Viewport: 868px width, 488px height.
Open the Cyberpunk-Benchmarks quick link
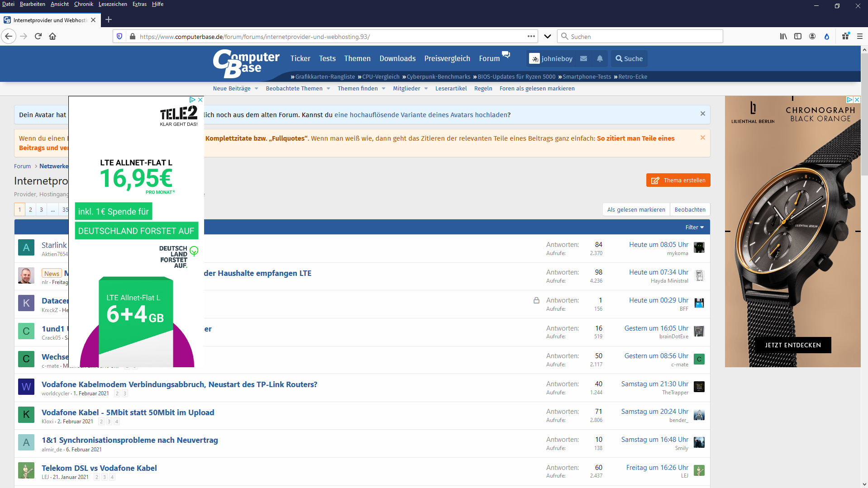pyautogui.click(x=439, y=76)
